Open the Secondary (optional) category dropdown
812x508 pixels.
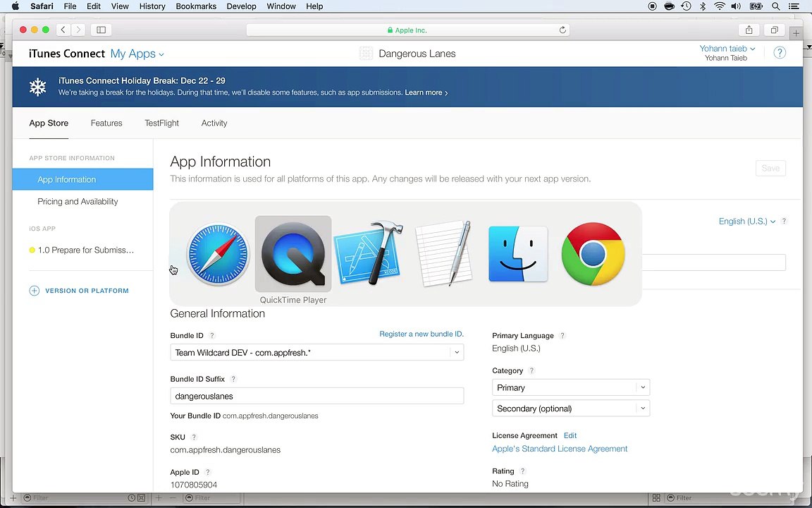point(571,409)
